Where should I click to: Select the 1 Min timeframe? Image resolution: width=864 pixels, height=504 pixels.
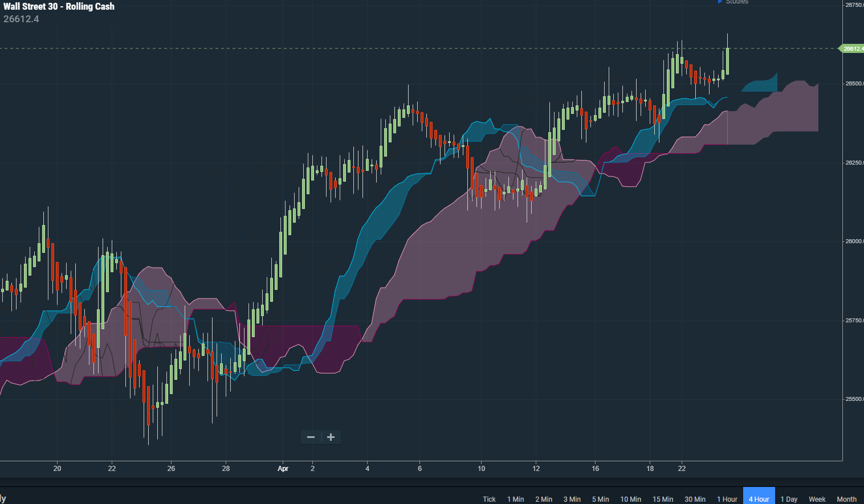pyautogui.click(x=516, y=499)
